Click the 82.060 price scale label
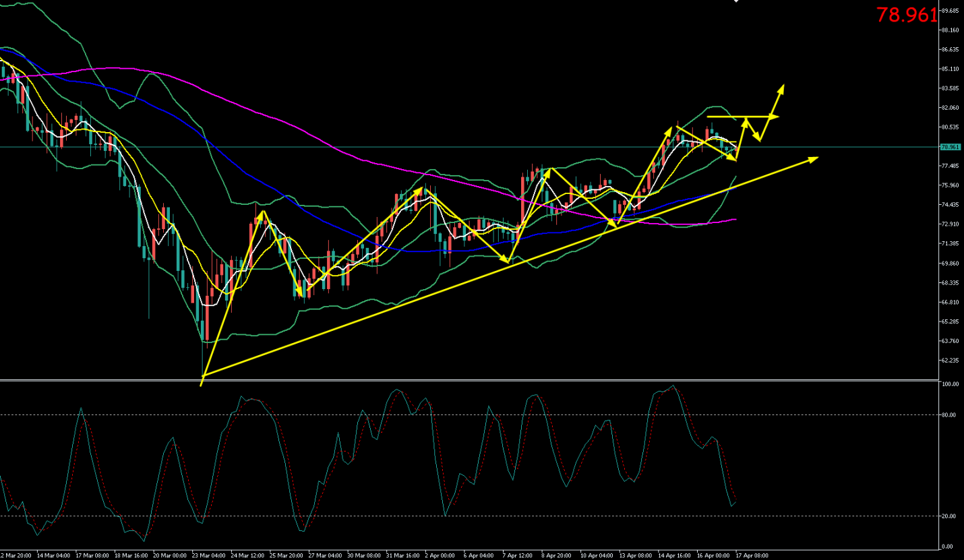964x560 pixels. pos(950,108)
